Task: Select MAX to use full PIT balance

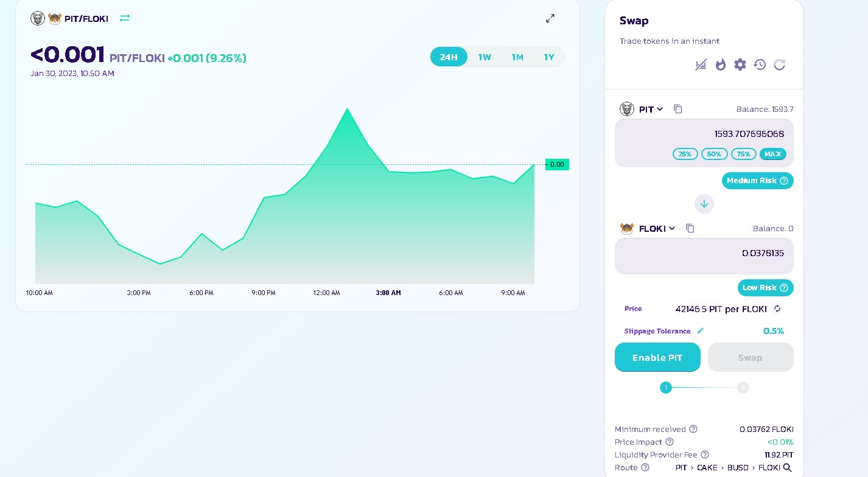Action: 773,154
